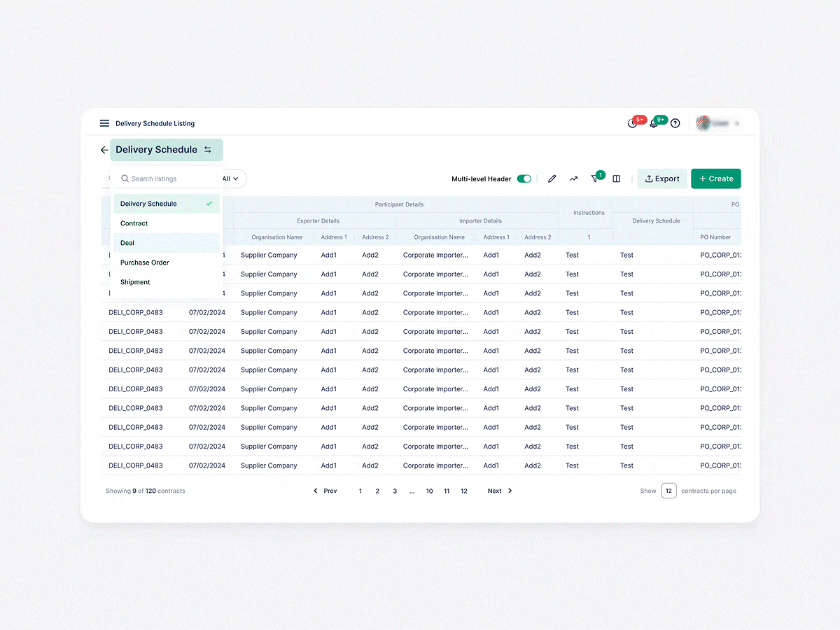Open the column layout icon
The image size is (840, 630).
(617, 178)
